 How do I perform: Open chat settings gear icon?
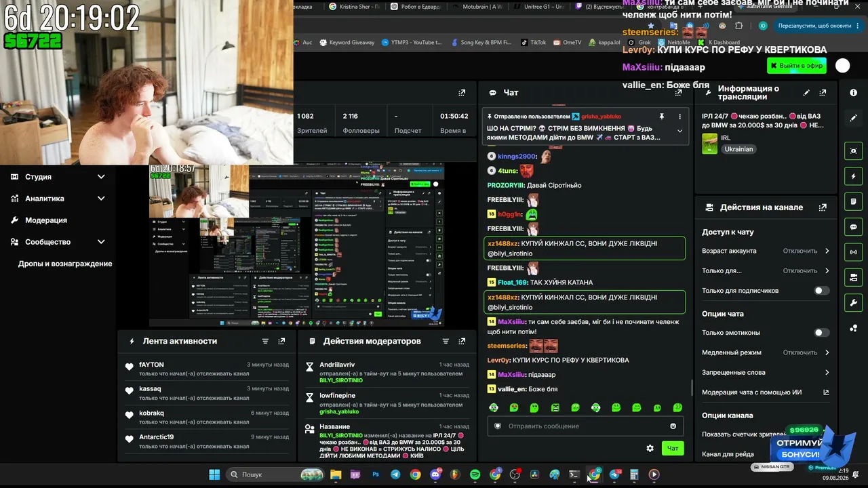(x=650, y=448)
